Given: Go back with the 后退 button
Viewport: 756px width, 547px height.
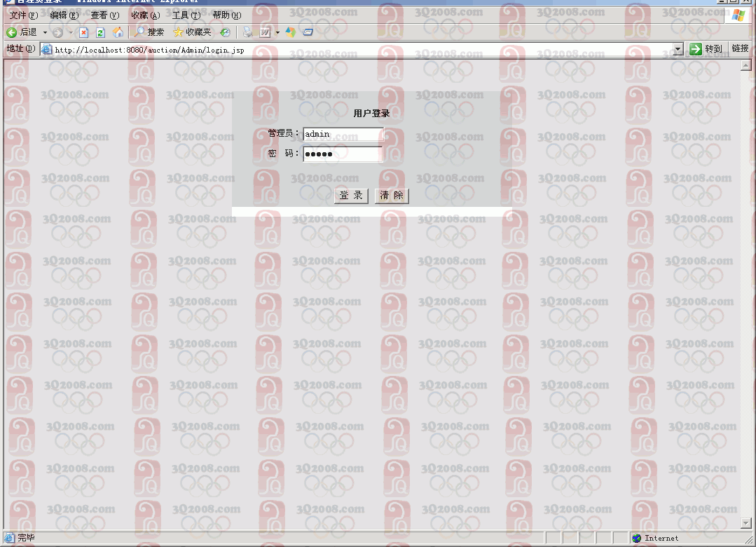Looking at the screenshot, I should [x=22, y=32].
